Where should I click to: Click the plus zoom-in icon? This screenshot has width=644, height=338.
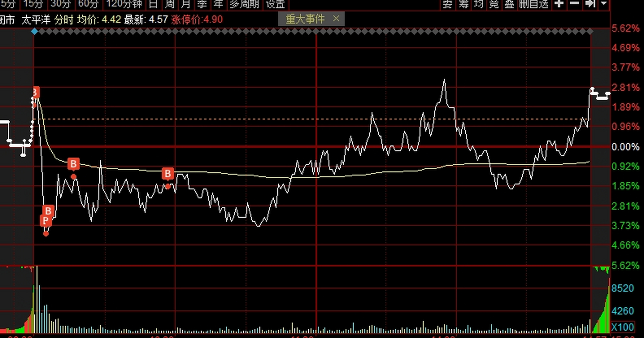(x=559, y=4)
